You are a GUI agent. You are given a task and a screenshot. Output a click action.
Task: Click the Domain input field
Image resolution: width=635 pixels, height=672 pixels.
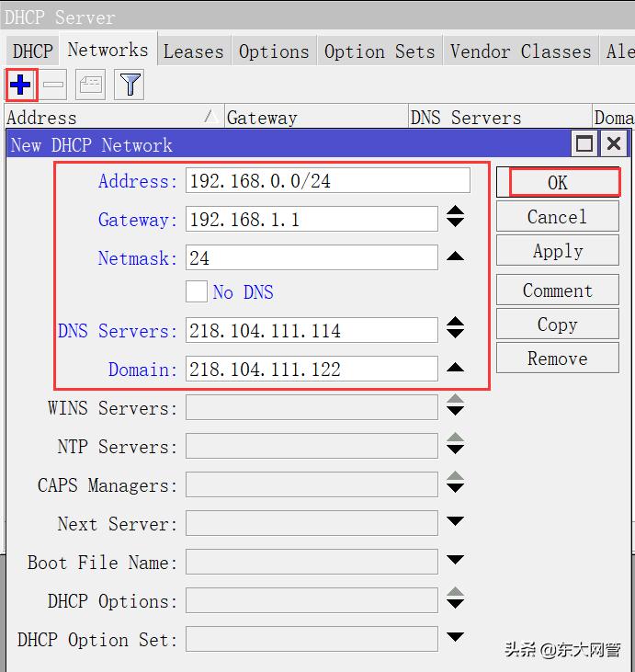click(312, 369)
